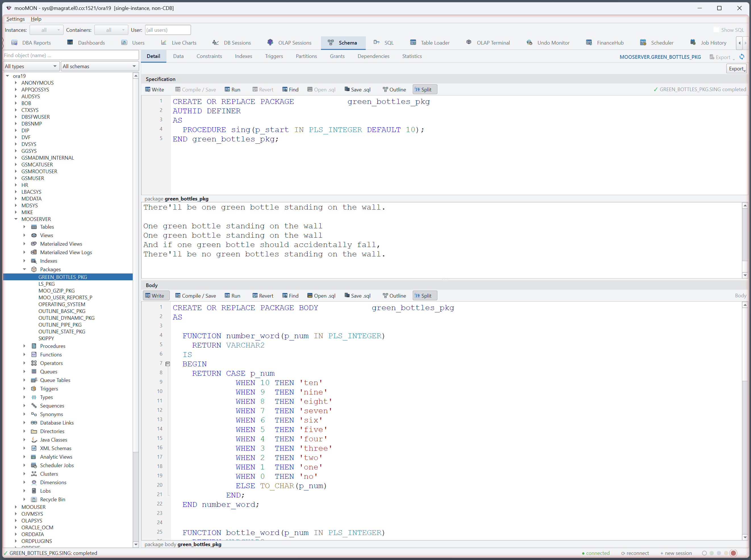The image size is (751, 560).
Task: Click the User filter field
Action: [x=168, y=30]
